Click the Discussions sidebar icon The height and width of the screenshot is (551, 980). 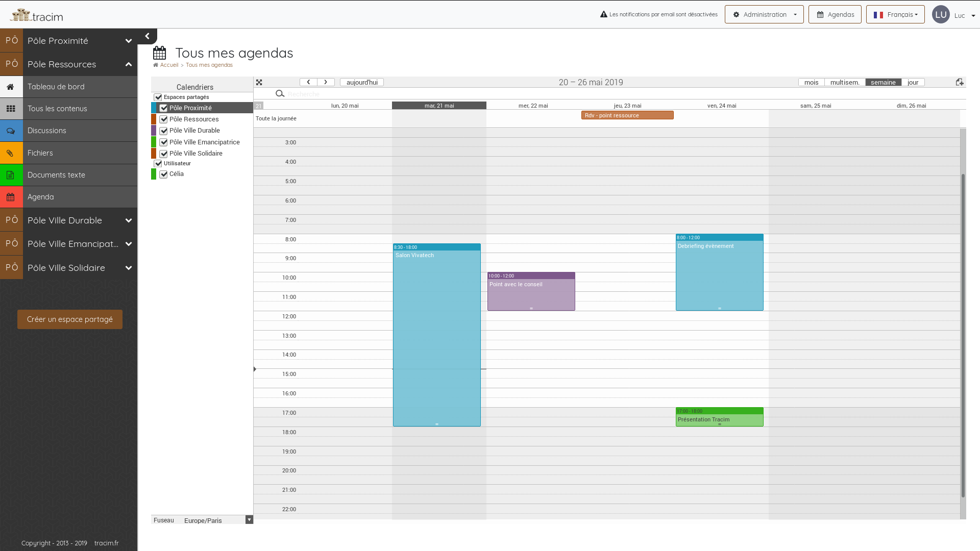click(x=10, y=130)
